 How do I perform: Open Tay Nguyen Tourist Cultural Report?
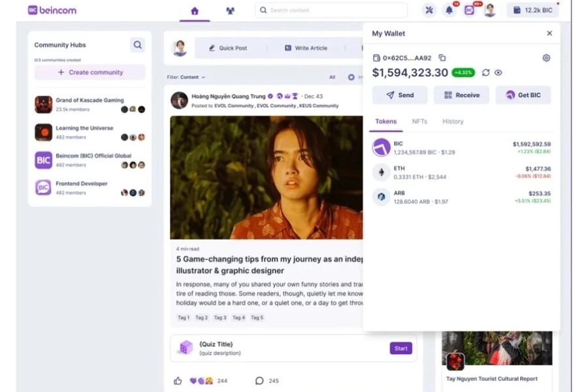[491, 379]
